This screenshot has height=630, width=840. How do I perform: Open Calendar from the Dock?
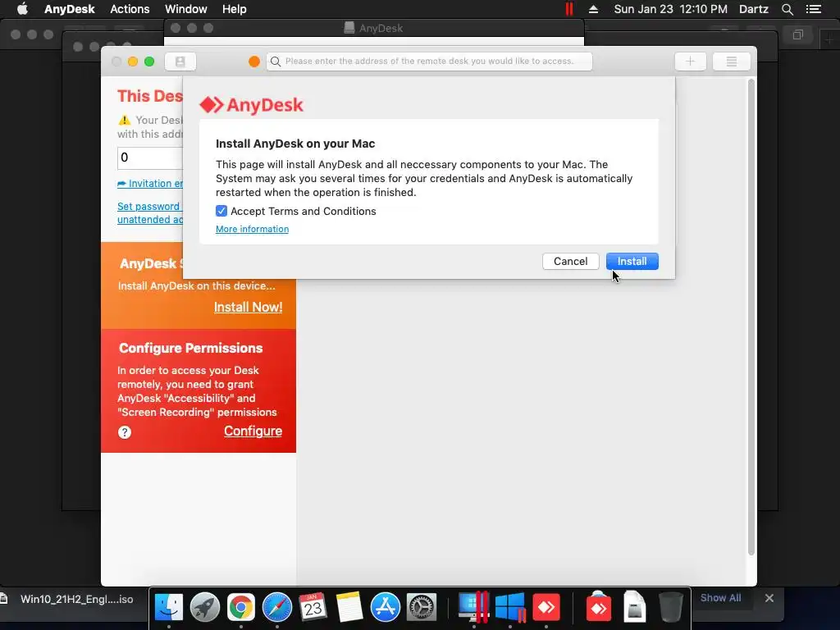[313, 608]
